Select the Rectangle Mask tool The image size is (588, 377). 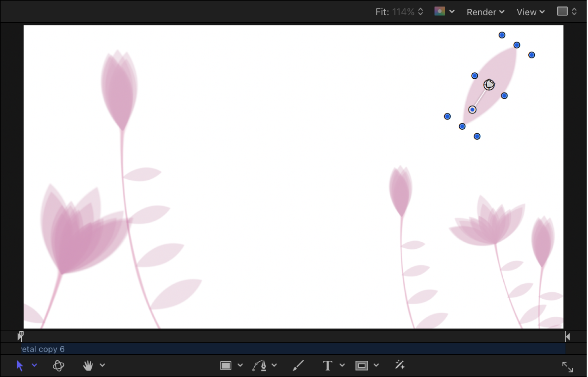pyautogui.click(x=362, y=365)
